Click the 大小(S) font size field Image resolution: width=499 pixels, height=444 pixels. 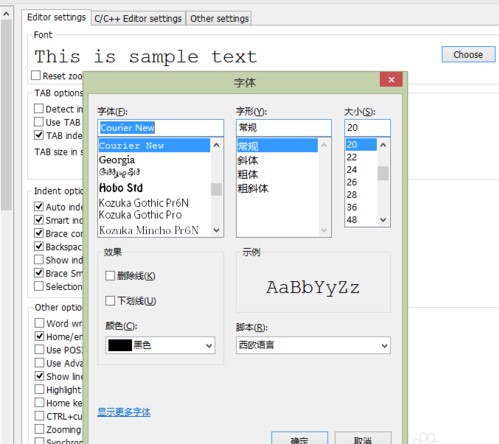point(367,128)
